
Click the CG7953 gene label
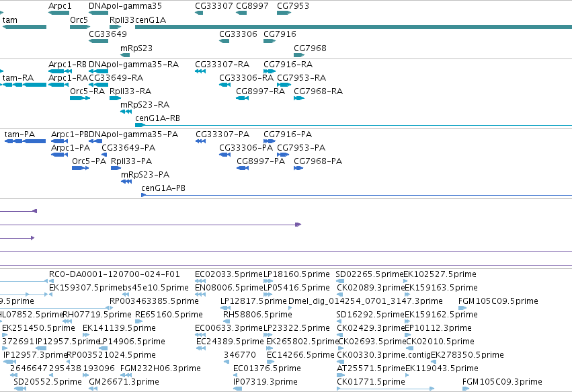[x=293, y=6]
